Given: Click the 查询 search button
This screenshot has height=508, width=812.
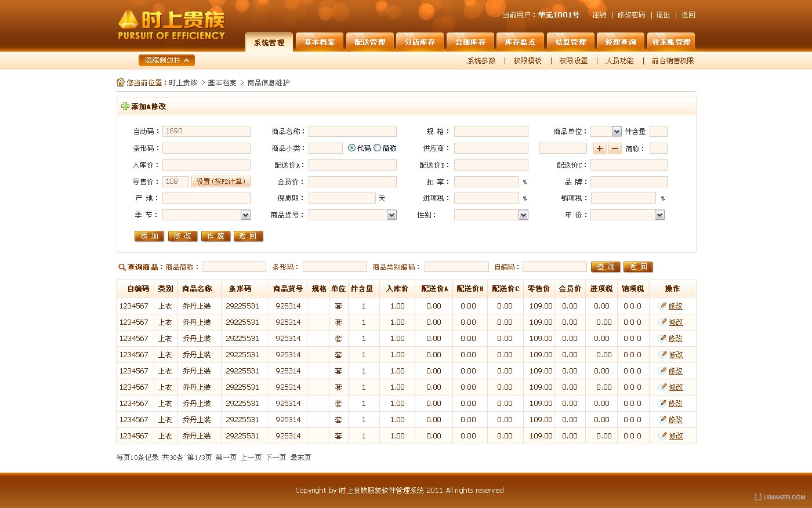Looking at the screenshot, I should 606,267.
